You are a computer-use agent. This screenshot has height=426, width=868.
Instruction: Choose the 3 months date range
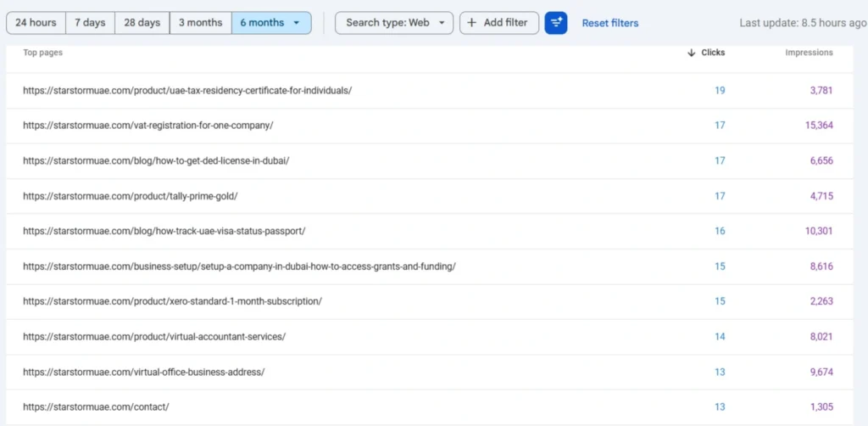click(x=200, y=23)
